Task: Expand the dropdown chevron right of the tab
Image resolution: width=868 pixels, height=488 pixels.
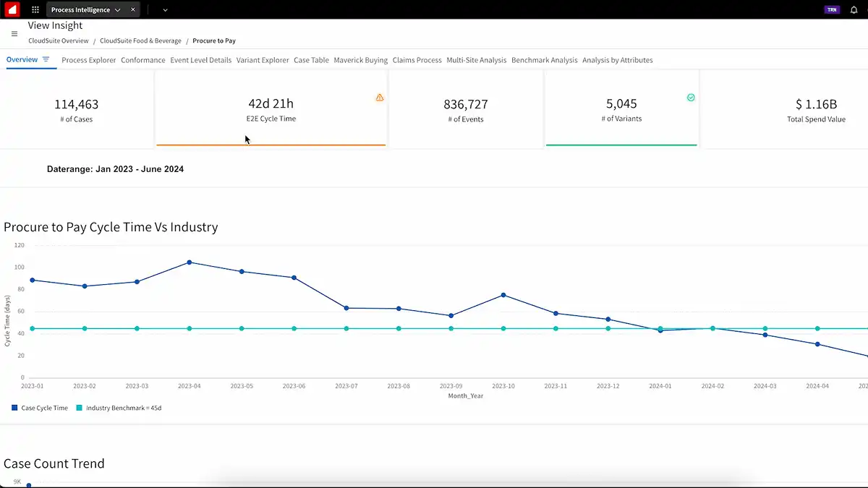Action: (164, 10)
